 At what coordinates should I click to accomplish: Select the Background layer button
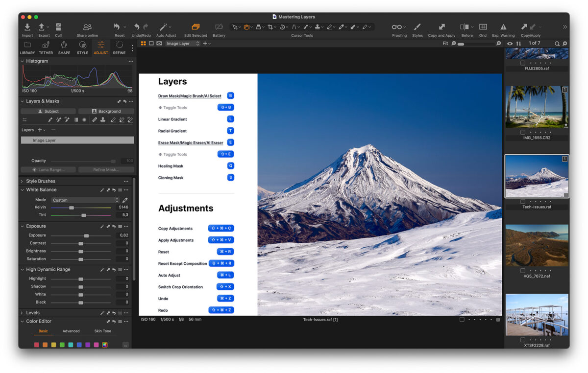(x=106, y=111)
